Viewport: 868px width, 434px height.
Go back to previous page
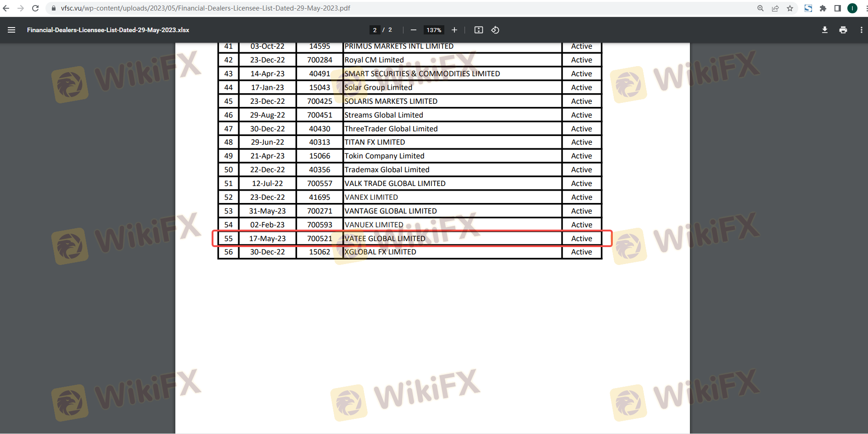6,8
